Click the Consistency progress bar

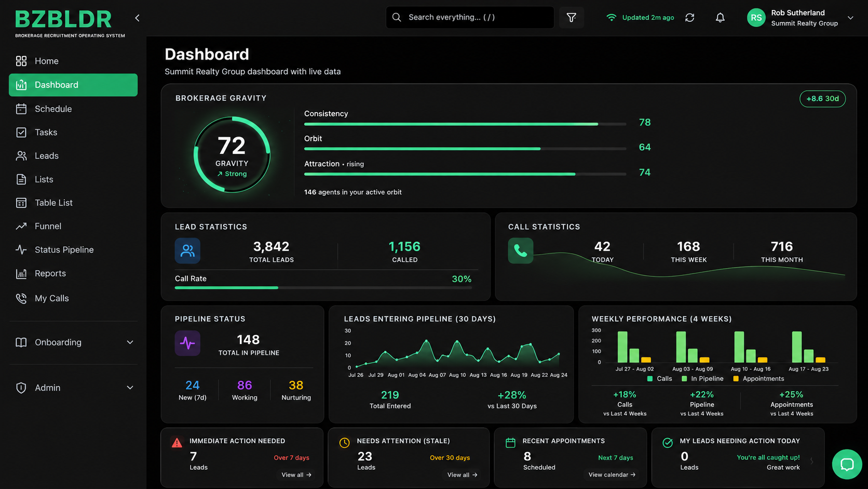pyautogui.click(x=465, y=124)
